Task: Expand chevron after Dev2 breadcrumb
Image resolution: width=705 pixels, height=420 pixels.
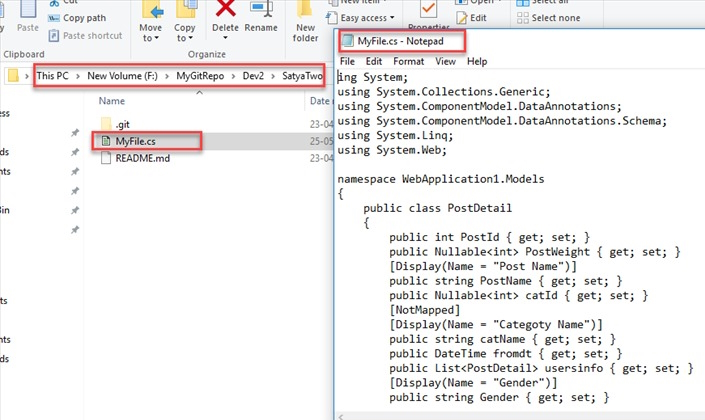Action: point(273,76)
